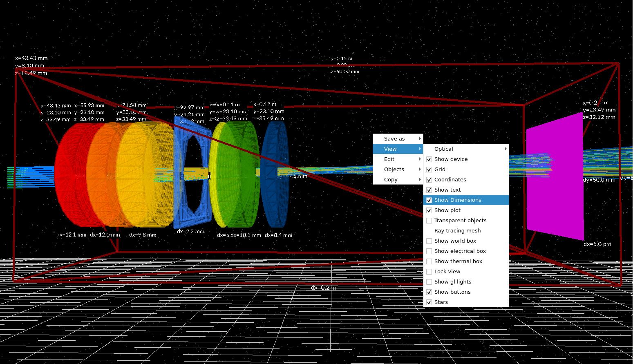Viewport: 633px width, 364px height.
Task: Disable Show text
Action: [447, 190]
